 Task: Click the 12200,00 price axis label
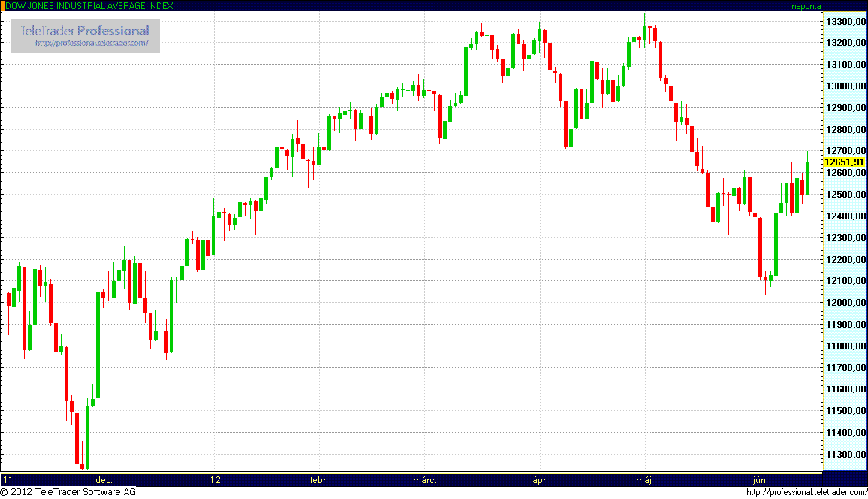pos(845,260)
